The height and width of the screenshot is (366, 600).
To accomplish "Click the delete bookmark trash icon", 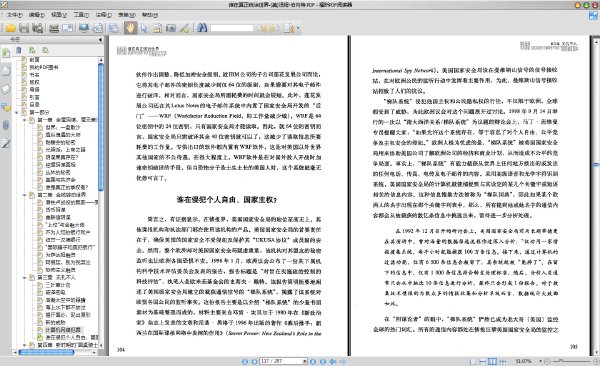I will [x=19, y=50].
